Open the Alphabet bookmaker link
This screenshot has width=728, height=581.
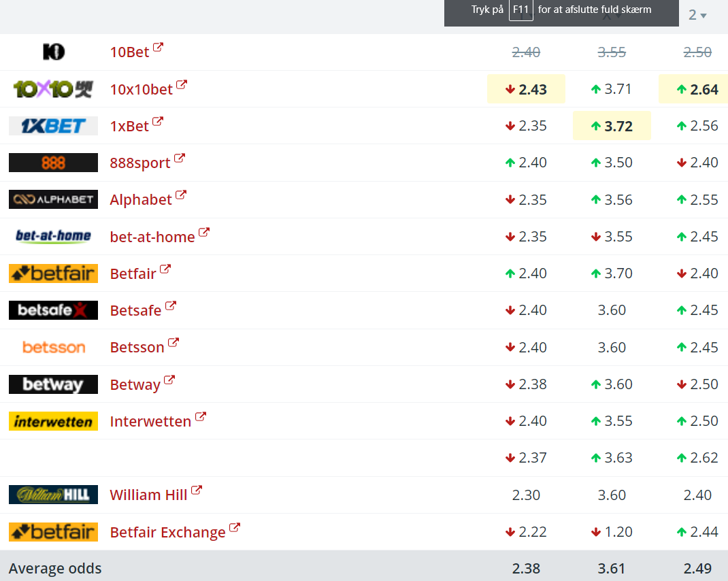tap(141, 200)
